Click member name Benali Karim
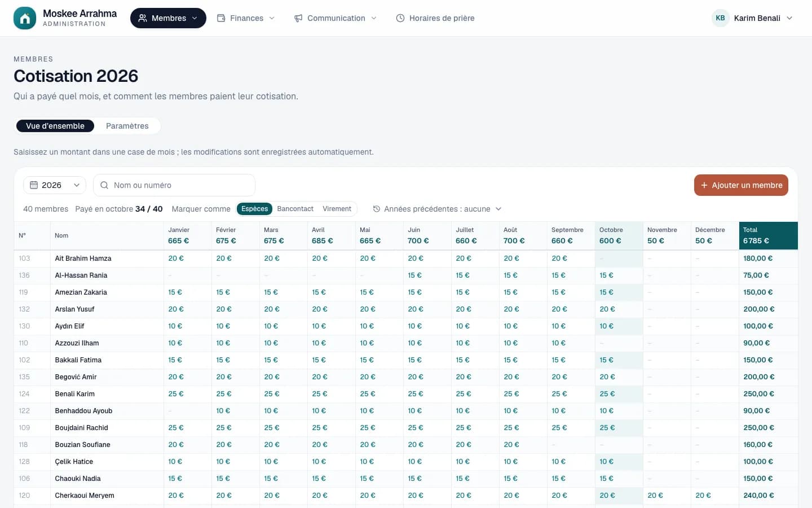Screen dimensions: 812x508 click(x=74, y=394)
